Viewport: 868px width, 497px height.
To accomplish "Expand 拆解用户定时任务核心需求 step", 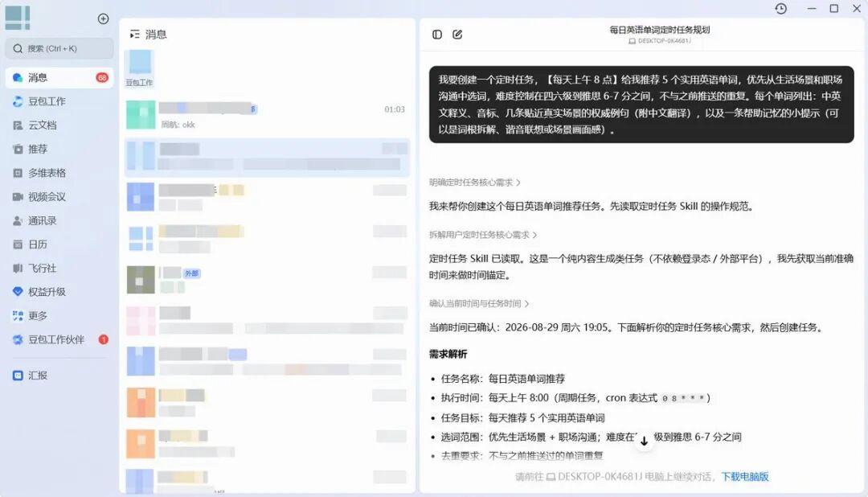I will (x=483, y=235).
